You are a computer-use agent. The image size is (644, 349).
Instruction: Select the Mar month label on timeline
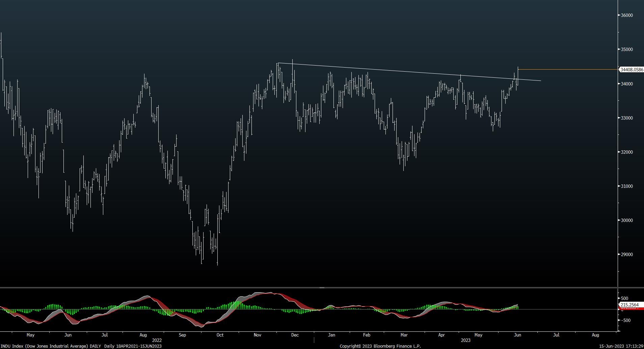click(x=404, y=335)
